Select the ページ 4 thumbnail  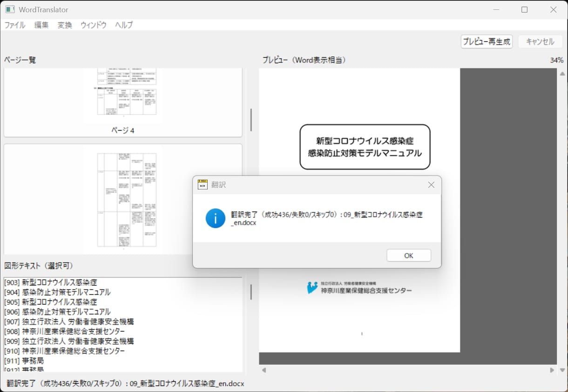[x=123, y=102]
